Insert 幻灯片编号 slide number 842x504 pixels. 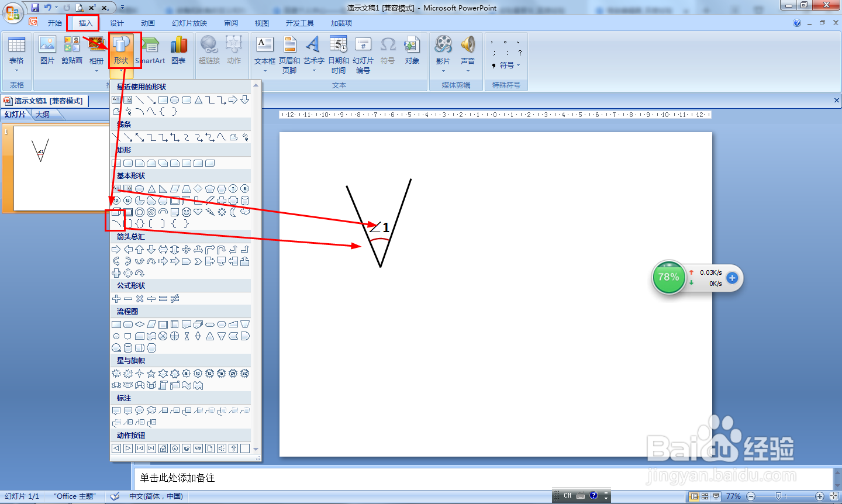coord(363,54)
